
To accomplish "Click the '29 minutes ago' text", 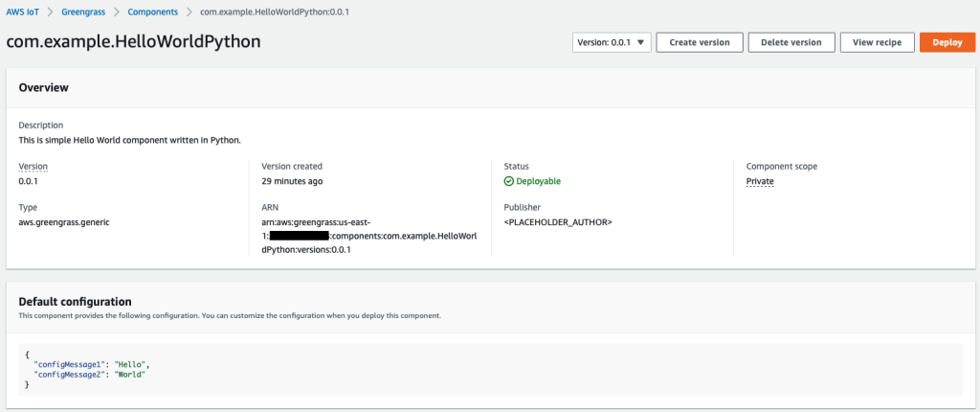I will click(x=292, y=182).
